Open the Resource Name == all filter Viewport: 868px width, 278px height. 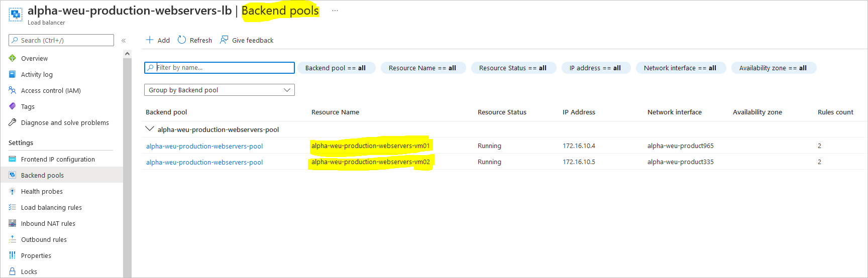pyautogui.click(x=423, y=68)
